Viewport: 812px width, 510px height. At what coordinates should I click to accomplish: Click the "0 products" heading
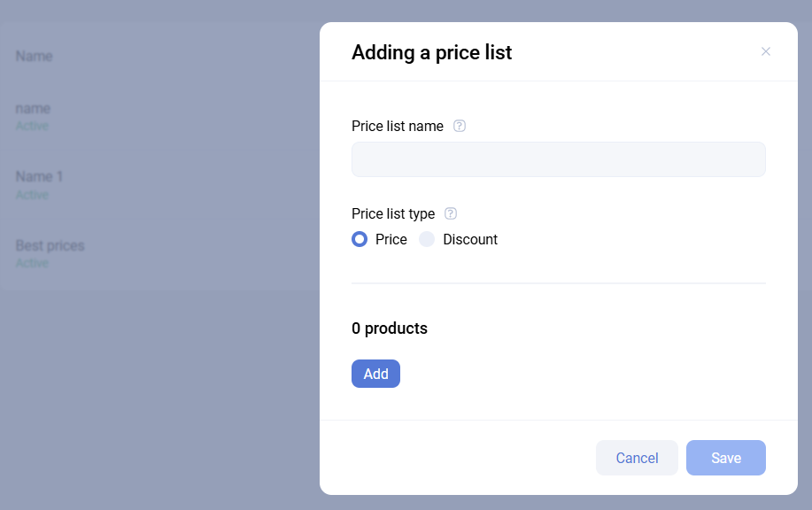pyautogui.click(x=390, y=328)
